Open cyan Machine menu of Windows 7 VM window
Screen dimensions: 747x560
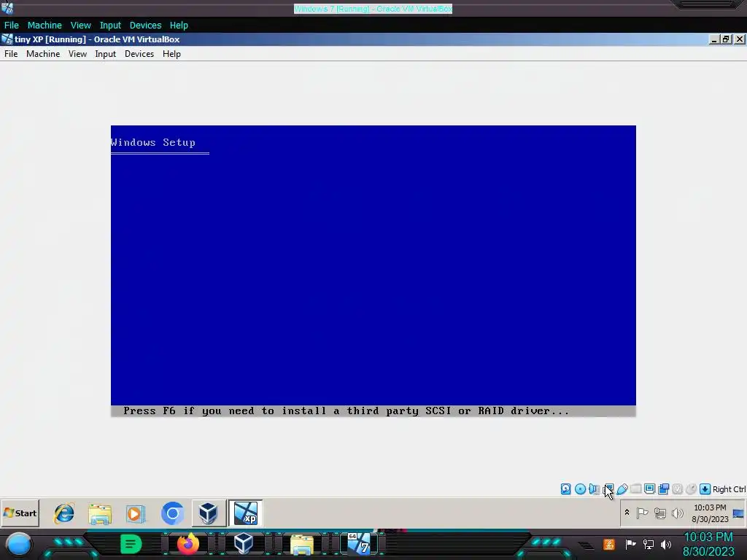44,26
